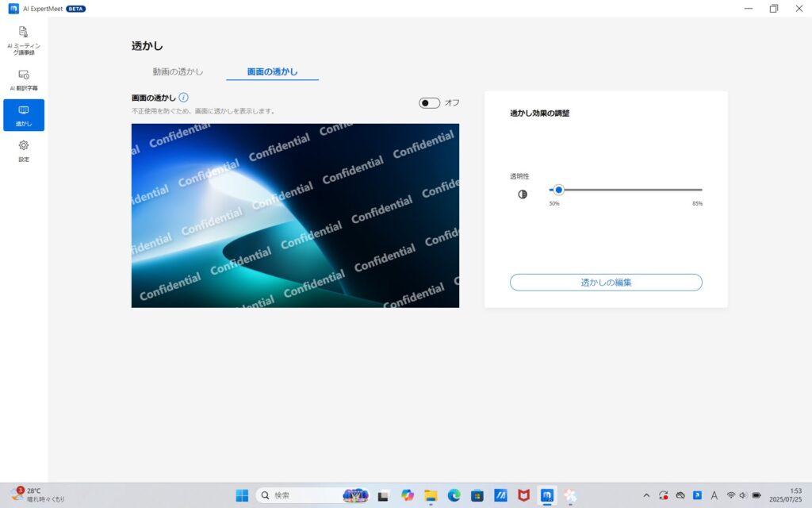Select the 画面の透かし tab

pyautogui.click(x=272, y=70)
